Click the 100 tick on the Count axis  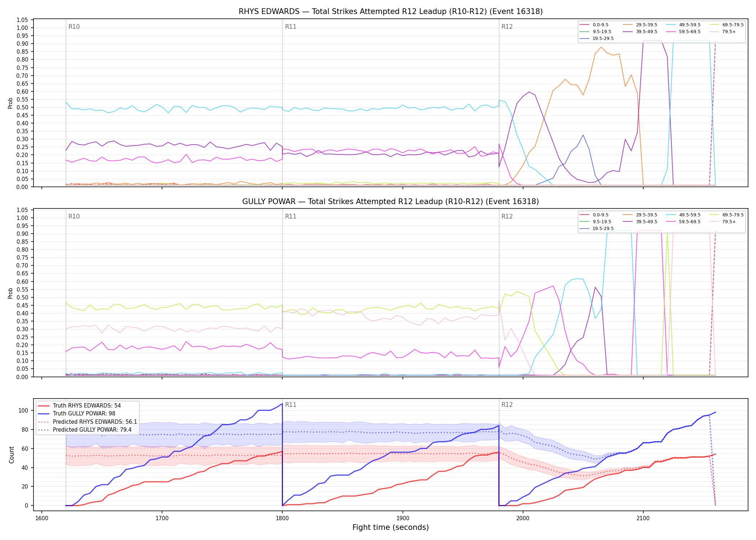click(x=23, y=410)
